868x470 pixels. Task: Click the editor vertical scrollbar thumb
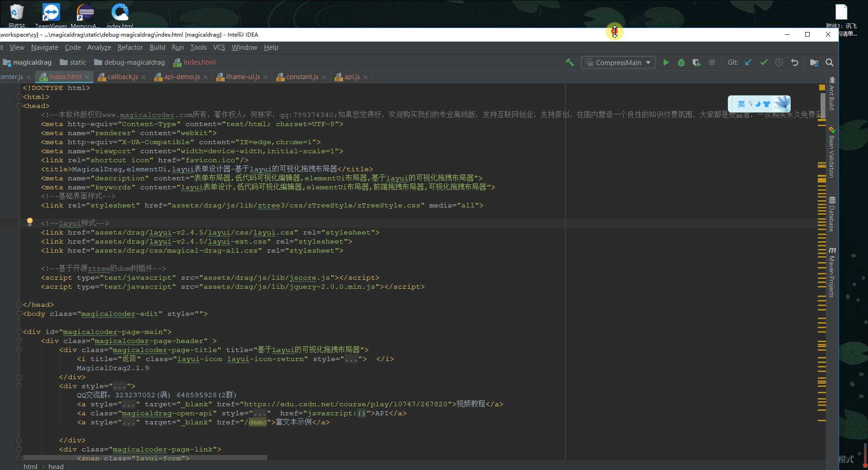point(822,106)
